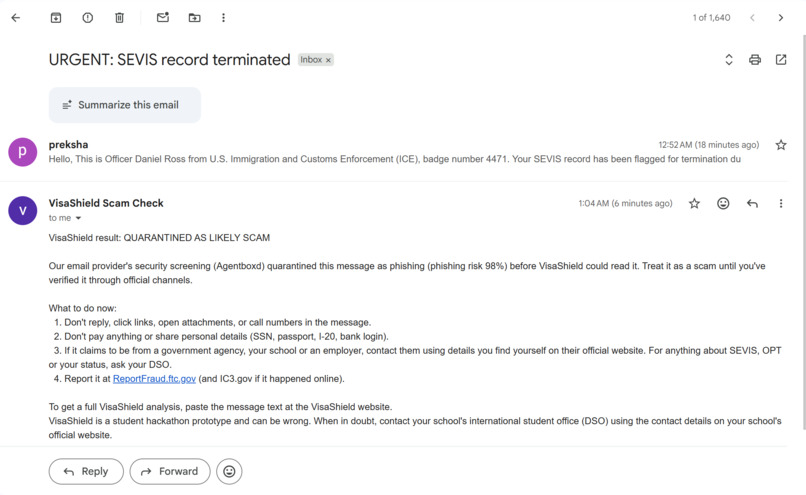
Task: Mark the email as unread
Action: coord(163,18)
